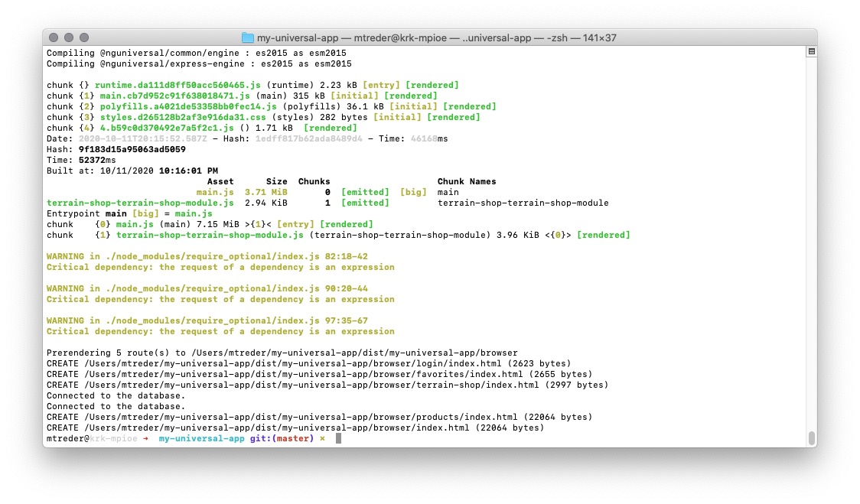Image resolution: width=860 pixels, height=504 pixels.
Task: Click the Size column header
Action: (277, 181)
